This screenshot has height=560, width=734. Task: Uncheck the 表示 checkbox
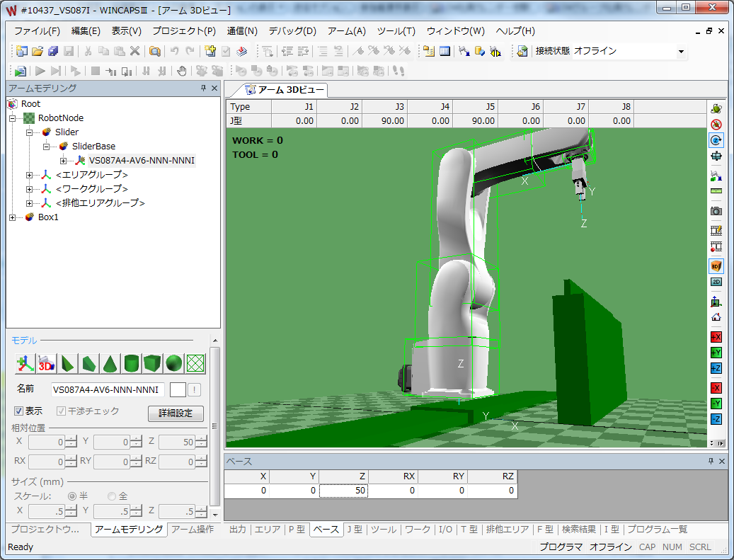(19, 411)
